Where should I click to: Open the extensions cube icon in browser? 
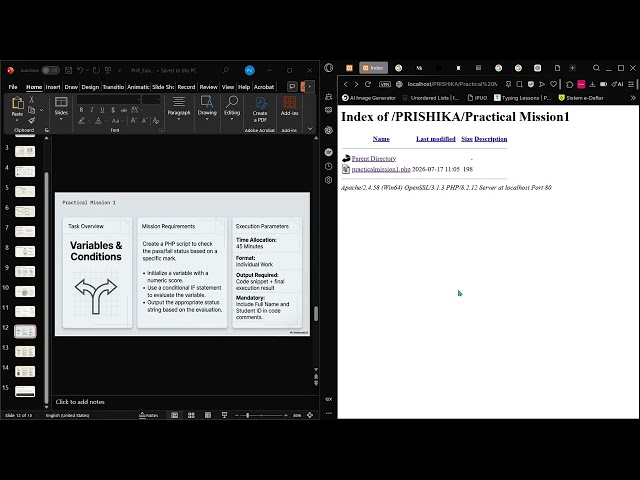coord(569,84)
